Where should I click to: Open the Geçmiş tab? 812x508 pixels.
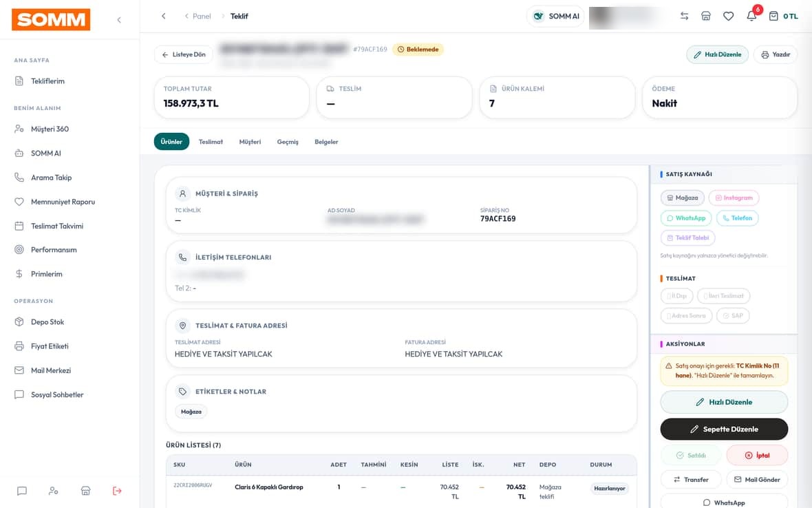[288, 142]
